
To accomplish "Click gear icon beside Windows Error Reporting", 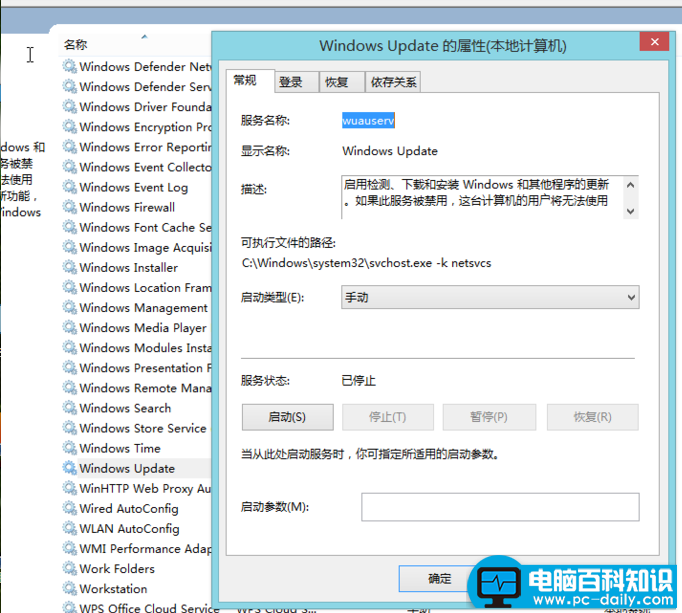I will [69, 147].
